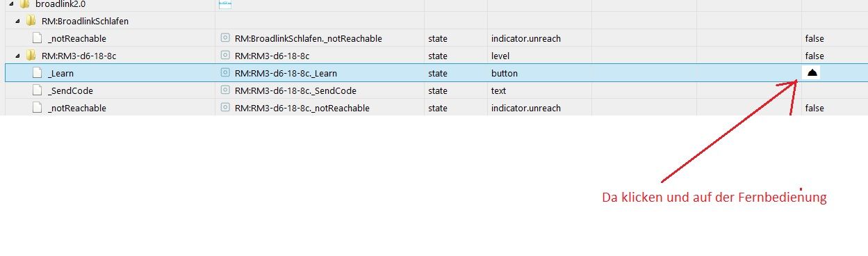Collapse the broadlink2.0 tree node

[12, 4]
